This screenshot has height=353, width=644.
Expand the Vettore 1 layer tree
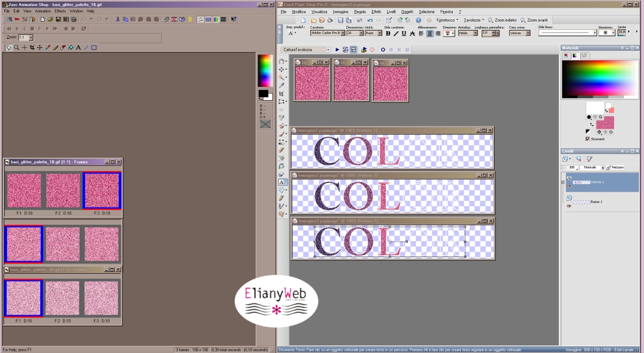pyautogui.click(x=563, y=182)
